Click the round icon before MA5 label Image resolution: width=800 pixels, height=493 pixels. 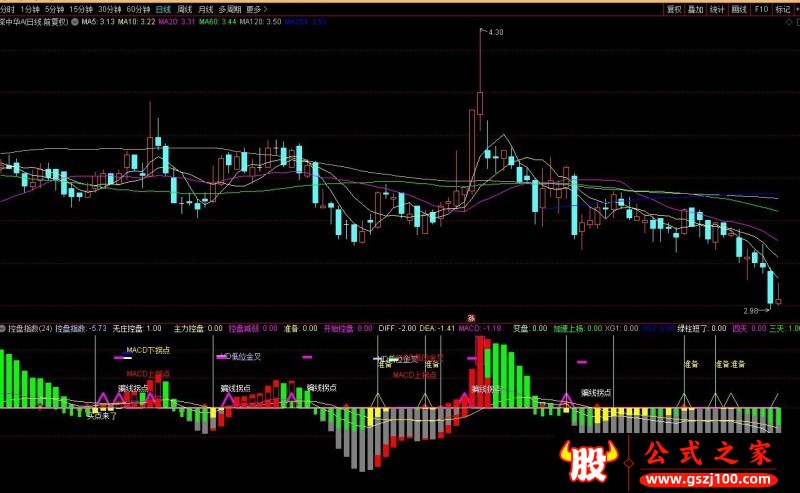click(x=76, y=20)
